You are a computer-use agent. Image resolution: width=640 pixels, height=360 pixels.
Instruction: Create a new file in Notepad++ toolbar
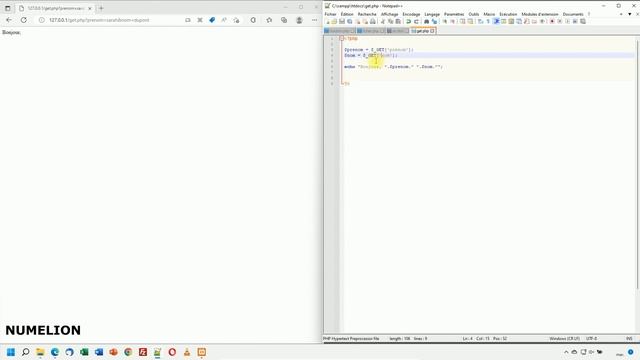click(x=327, y=21)
